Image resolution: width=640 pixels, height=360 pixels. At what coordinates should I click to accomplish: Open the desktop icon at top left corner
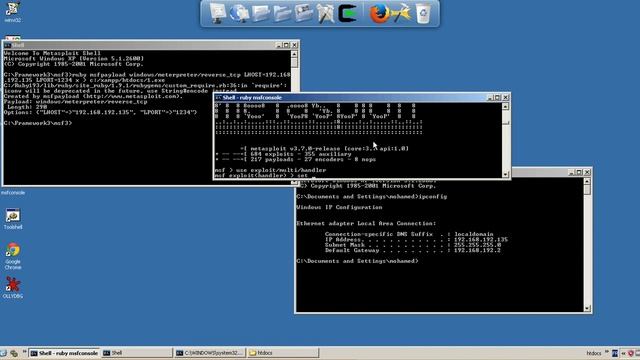coord(13,11)
